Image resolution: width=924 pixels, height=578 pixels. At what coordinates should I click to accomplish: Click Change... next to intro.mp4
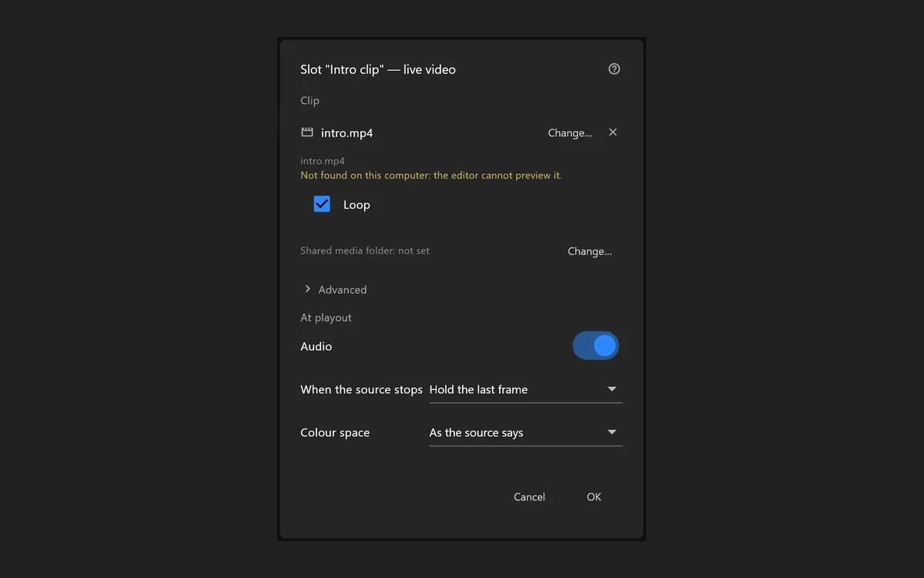click(x=570, y=133)
